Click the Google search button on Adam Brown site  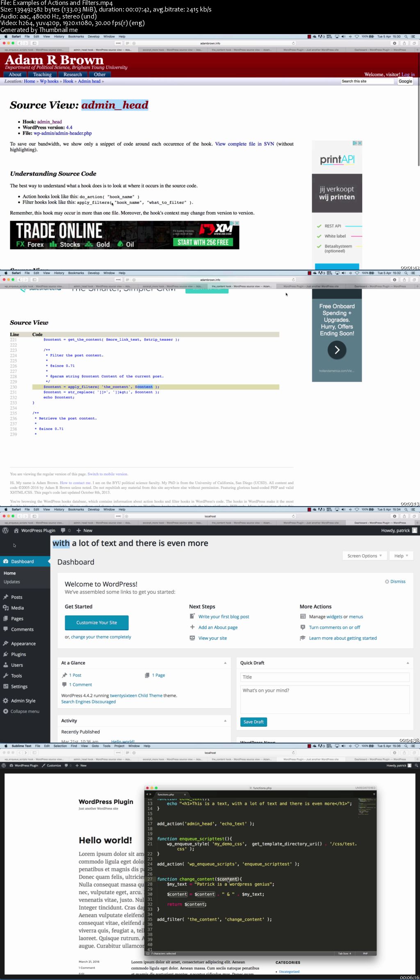coord(405,81)
